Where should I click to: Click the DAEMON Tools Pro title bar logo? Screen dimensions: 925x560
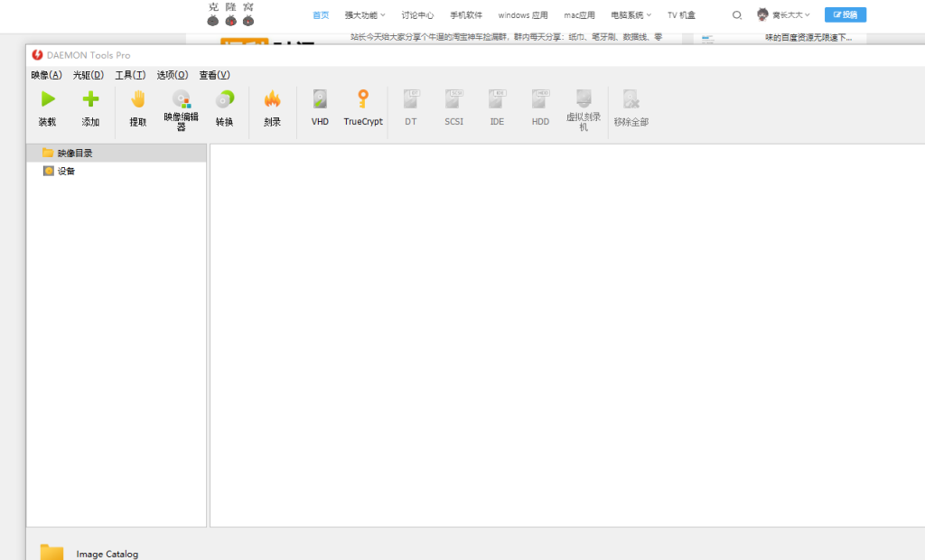[x=37, y=55]
